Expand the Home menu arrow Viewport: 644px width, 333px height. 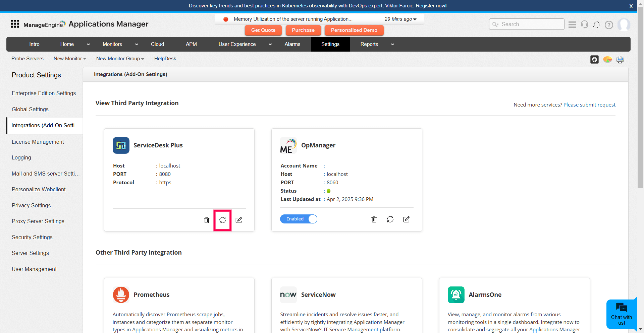(88, 45)
